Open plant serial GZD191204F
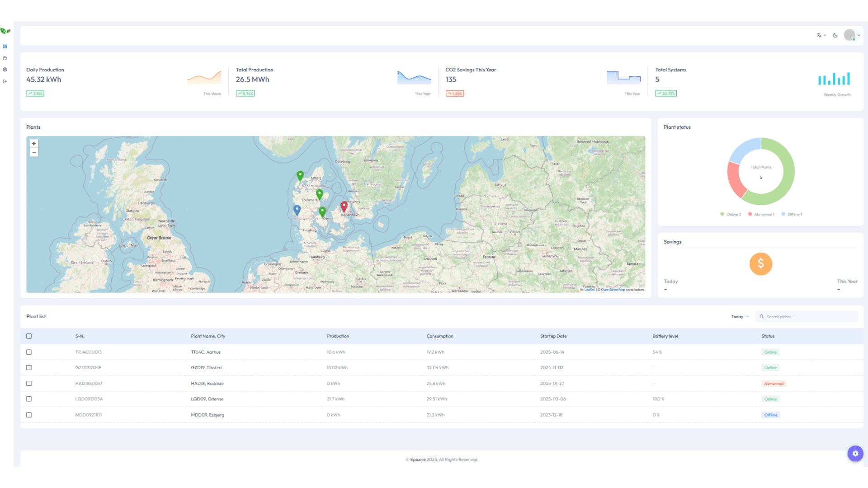The image size is (868, 488). tap(88, 368)
